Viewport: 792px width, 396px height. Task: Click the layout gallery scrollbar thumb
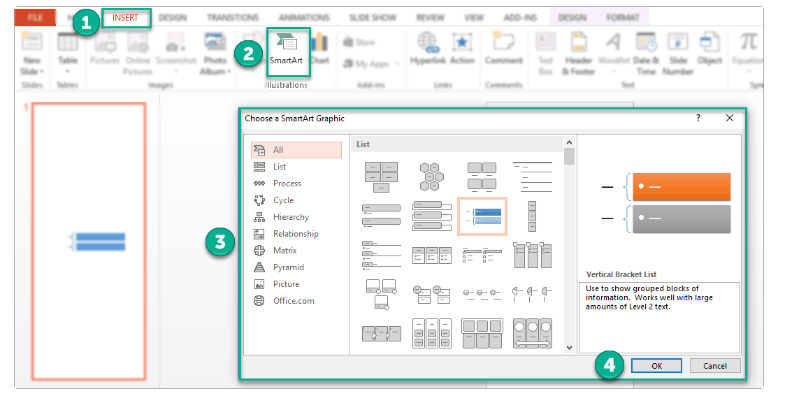click(x=570, y=157)
